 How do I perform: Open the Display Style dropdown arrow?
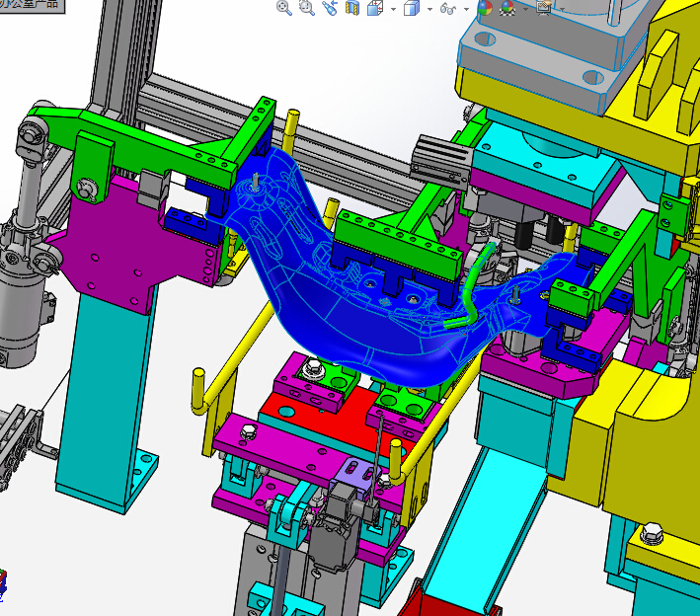tap(429, 9)
